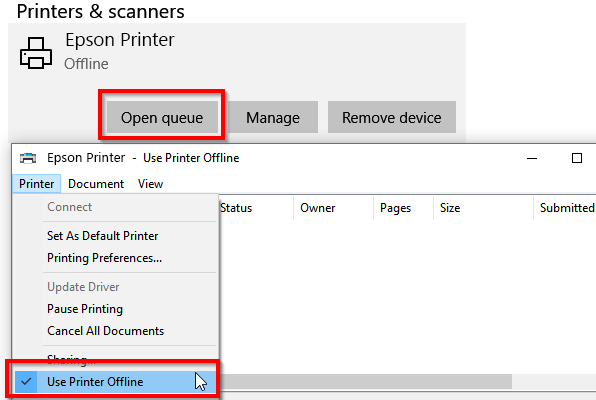
Task: Select Update Driver menu entry
Action: [116, 287]
